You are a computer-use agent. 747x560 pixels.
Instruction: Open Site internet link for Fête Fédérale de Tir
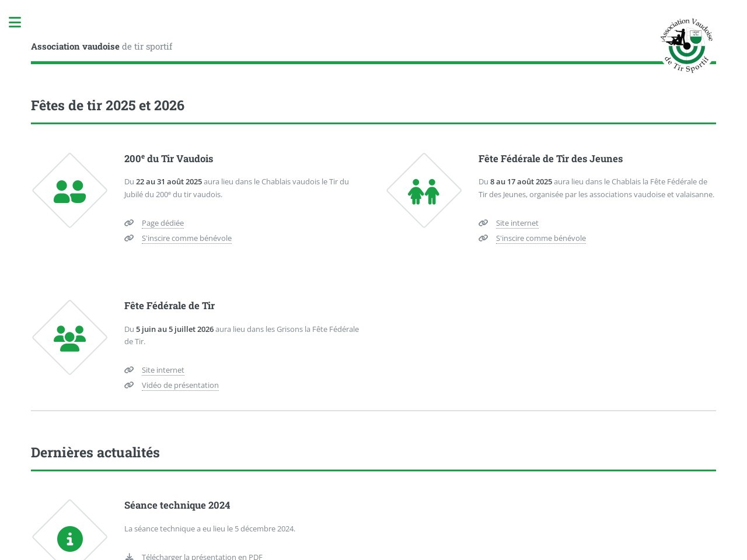163,370
